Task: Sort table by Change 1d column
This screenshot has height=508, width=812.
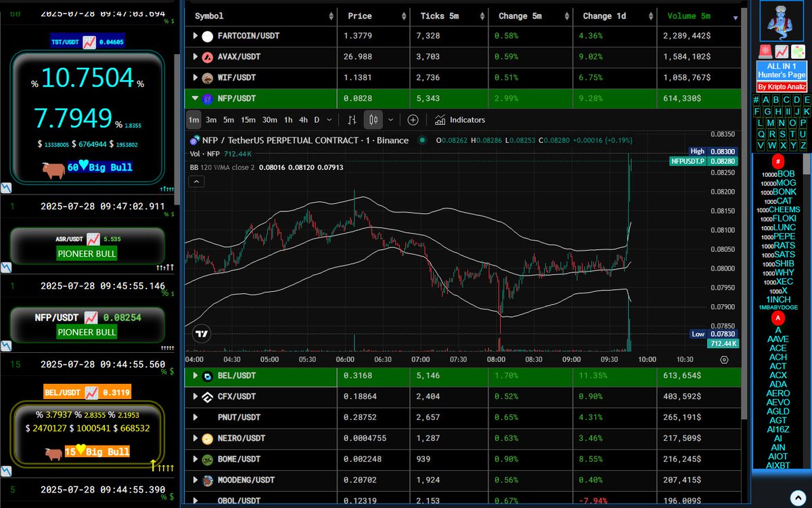Action: (x=614, y=16)
